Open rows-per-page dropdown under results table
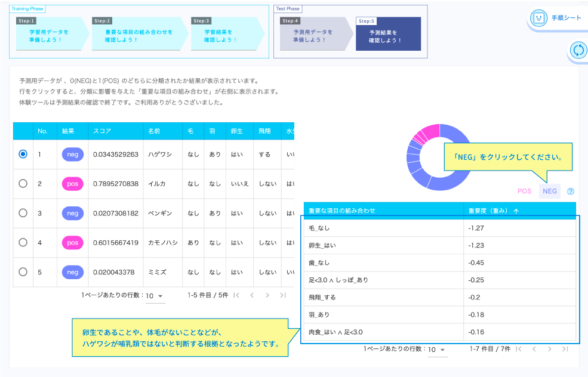Viewport: 588px width, 377px height. pyautogui.click(x=155, y=296)
